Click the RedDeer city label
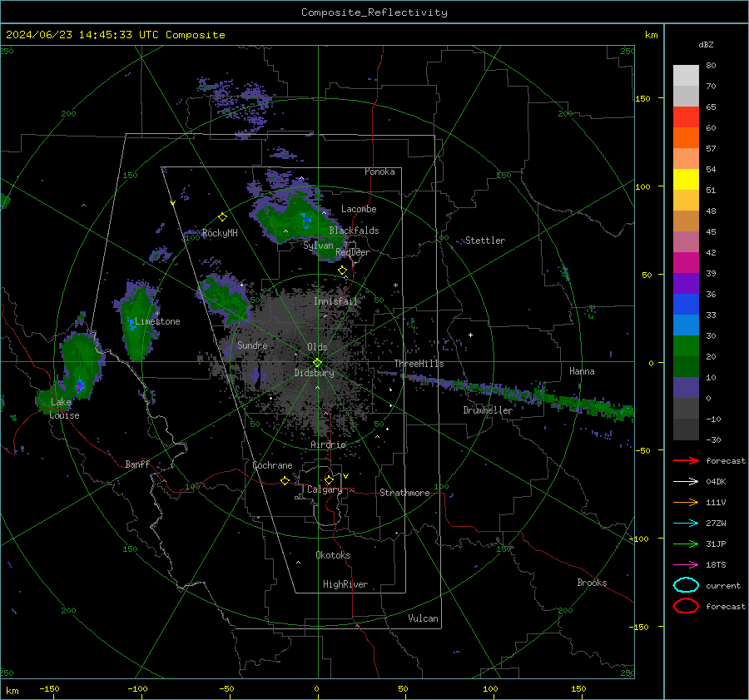This screenshot has height=700, width=749. [x=353, y=252]
